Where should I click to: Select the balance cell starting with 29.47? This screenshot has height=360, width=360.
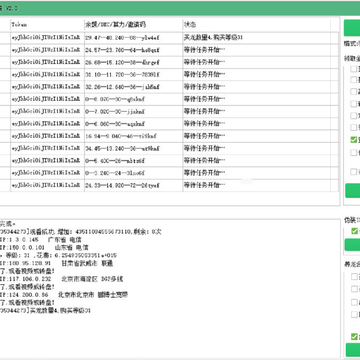pyautogui.click(x=133, y=38)
